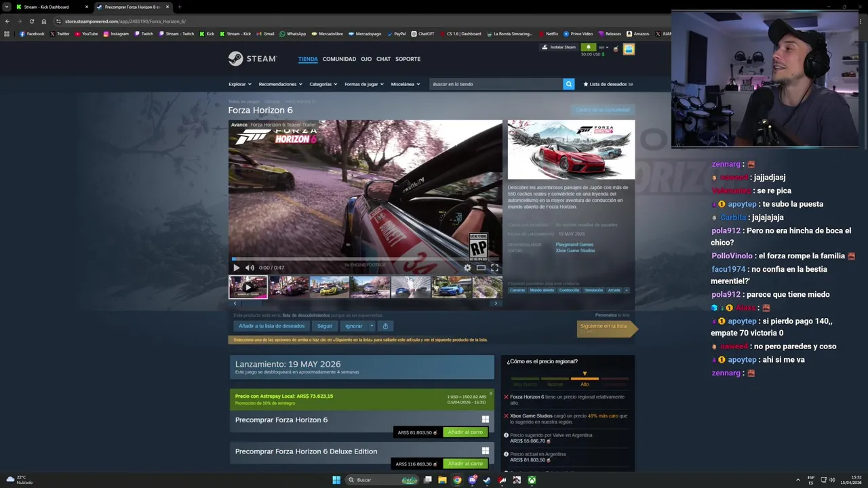The height and width of the screenshot is (488, 868).
Task: Open the Windows Start menu
Action: [336, 480]
